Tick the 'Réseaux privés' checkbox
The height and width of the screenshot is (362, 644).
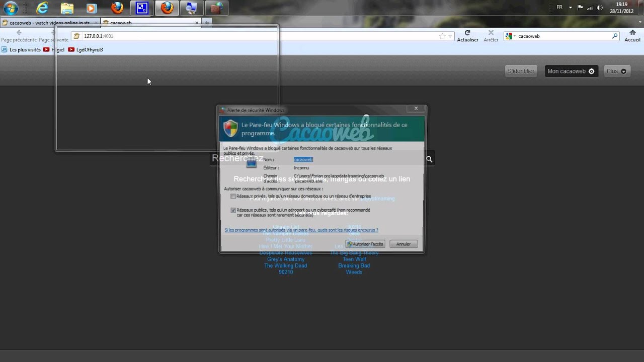(233, 196)
